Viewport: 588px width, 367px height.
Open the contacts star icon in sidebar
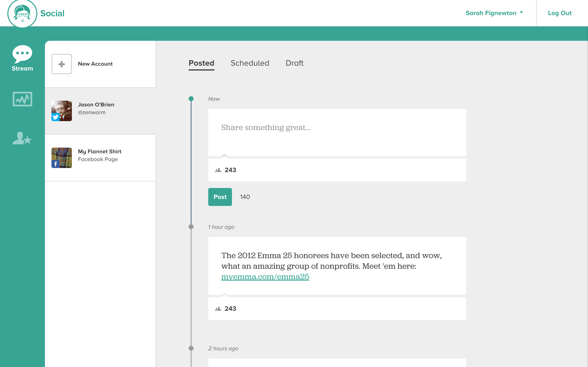pos(22,138)
